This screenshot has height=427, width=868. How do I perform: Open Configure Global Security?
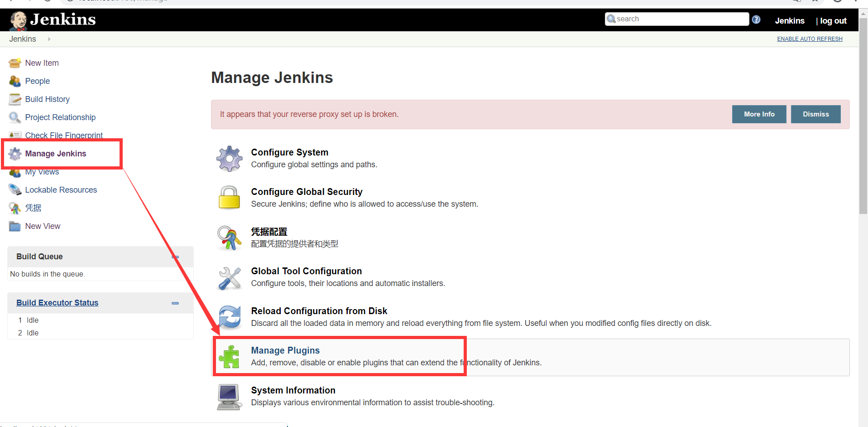(x=307, y=192)
